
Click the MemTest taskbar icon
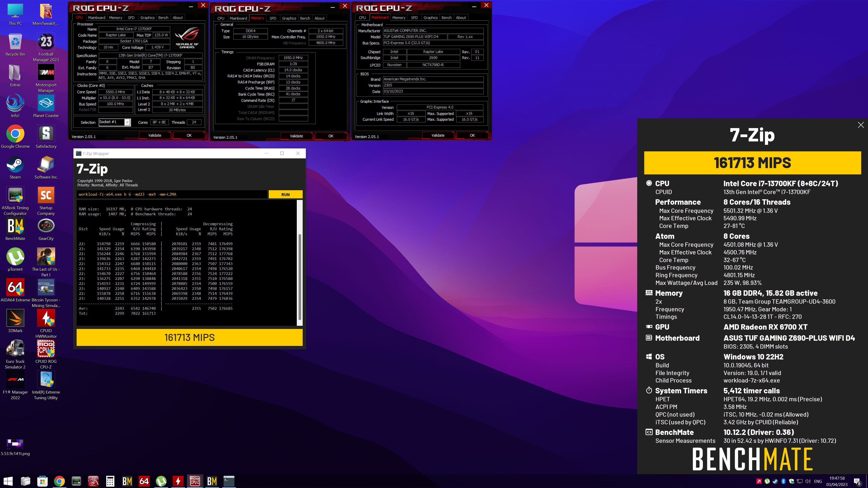[x=76, y=481]
